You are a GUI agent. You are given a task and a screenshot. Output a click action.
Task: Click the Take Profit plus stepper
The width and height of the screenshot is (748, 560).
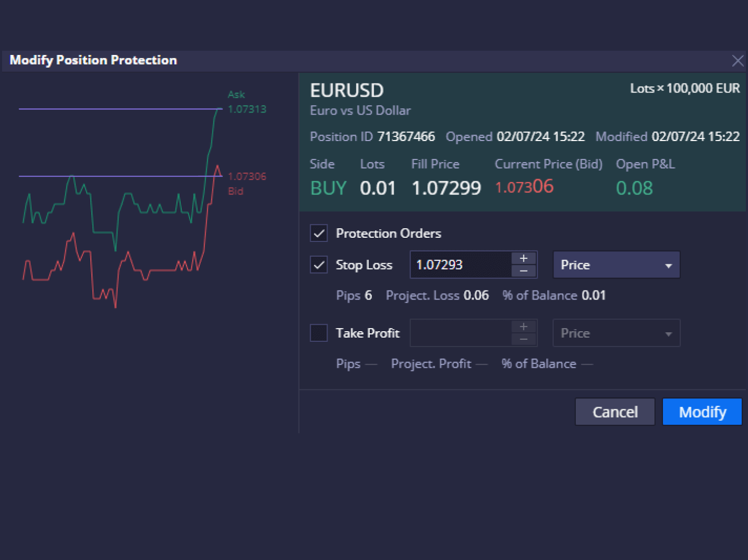[x=523, y=326]
